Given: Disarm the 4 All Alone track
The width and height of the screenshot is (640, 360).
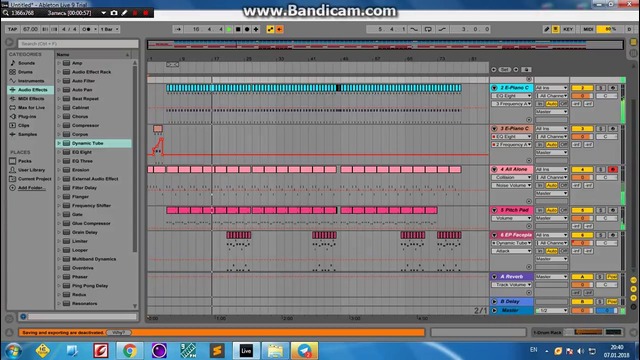Looking at the screenshot, I should point(613,169).
